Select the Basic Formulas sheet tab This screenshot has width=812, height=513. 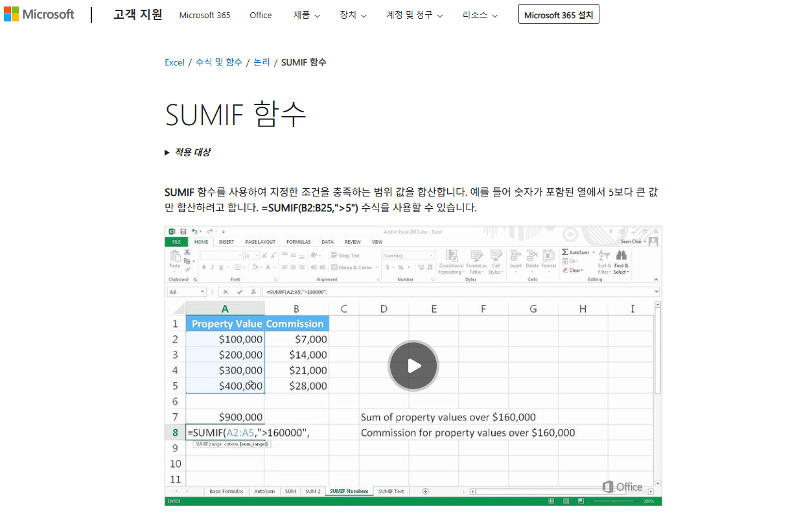coord(226,491)
